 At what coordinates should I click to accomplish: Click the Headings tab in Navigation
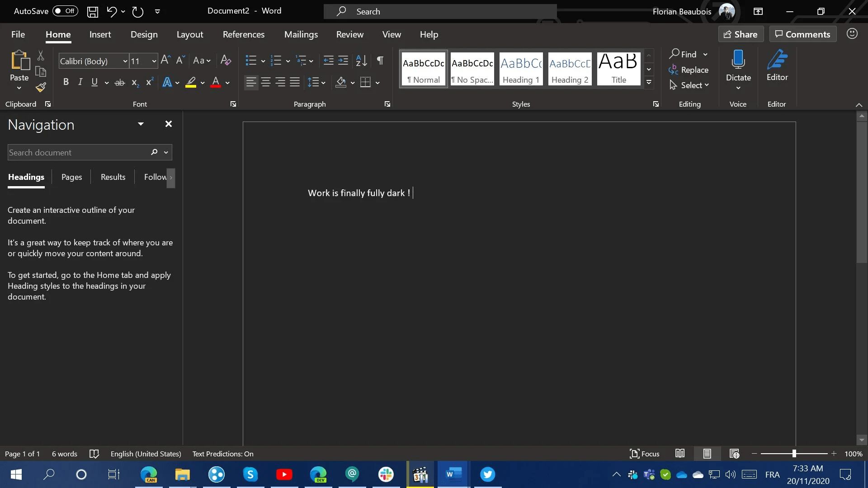(x=26, y=176)
